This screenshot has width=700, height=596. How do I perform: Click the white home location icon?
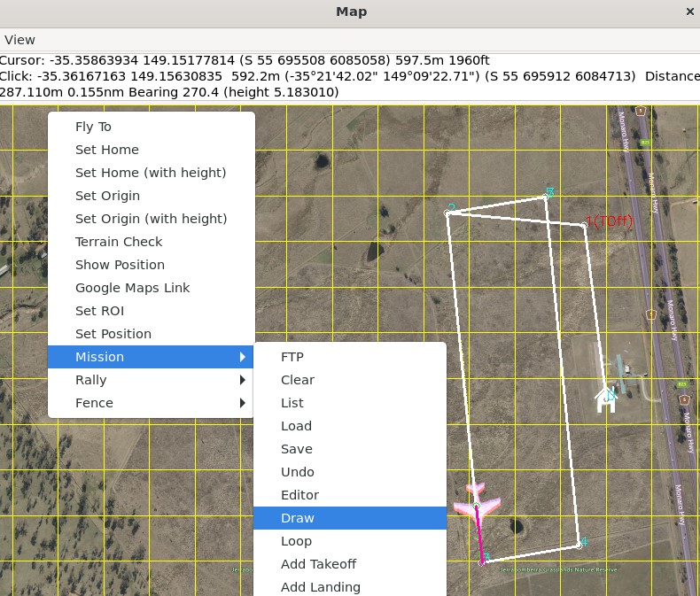(x=606, y=400)
